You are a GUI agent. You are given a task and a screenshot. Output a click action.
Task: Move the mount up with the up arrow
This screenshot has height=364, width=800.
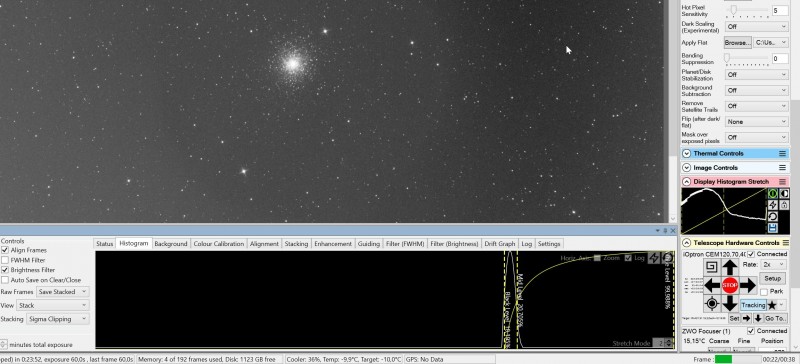(730, 266)
